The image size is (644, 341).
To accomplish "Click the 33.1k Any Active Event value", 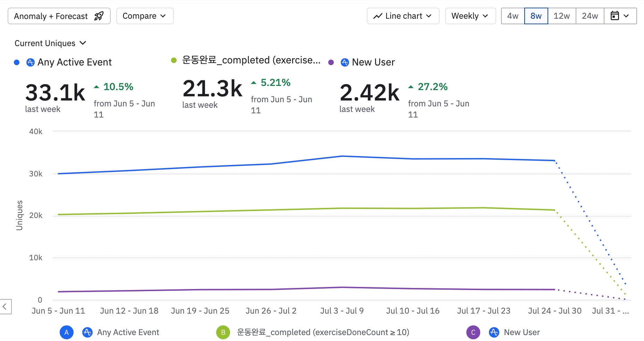I will click(x=55, y=93).
